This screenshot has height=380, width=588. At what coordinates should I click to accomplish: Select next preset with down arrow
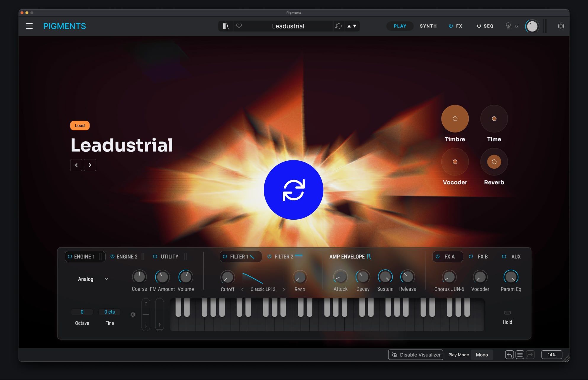point(355,26)
